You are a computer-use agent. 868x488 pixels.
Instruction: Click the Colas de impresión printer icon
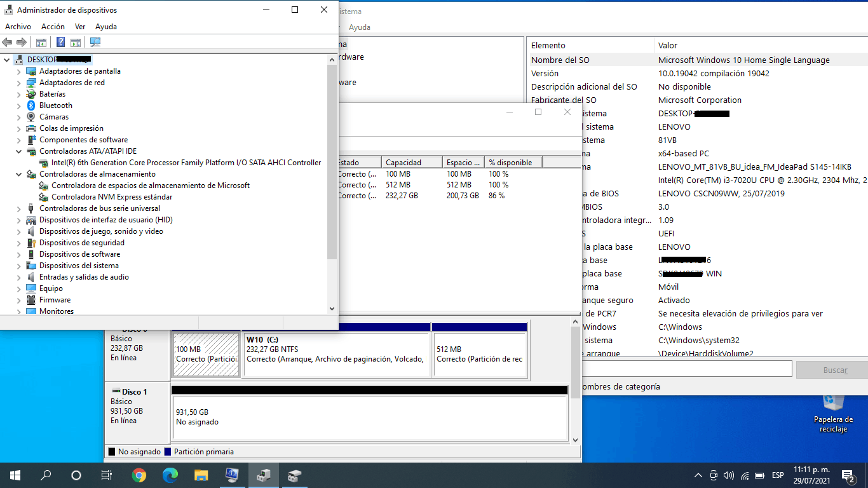pyautogui.click(x=31, y=128)
